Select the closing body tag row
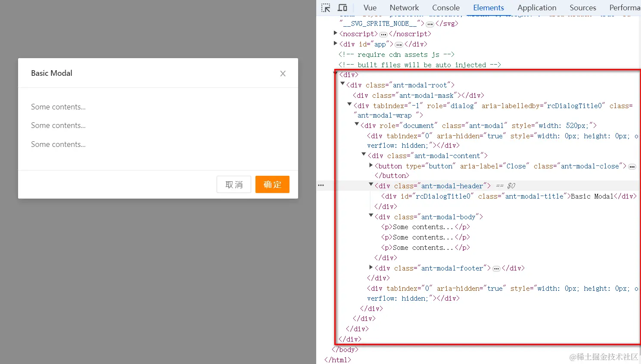 click(x=345, y=350)
